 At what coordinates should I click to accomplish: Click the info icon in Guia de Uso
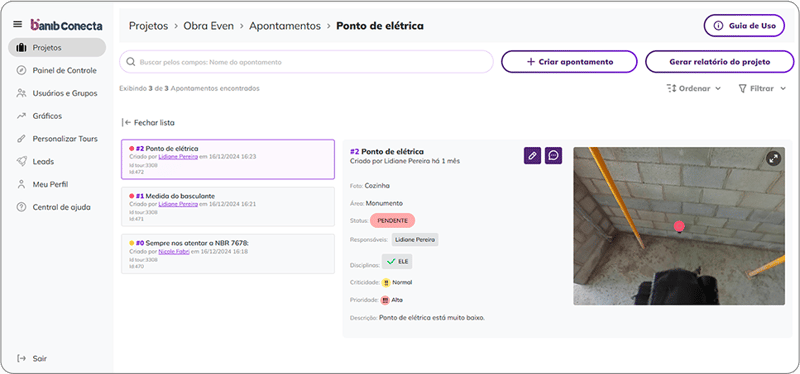(718, 26)
